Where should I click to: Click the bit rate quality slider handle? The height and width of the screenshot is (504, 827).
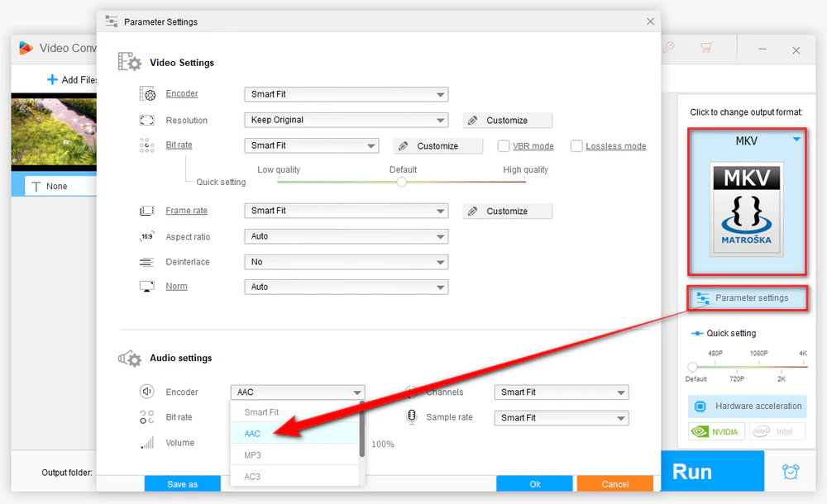(x=401, y=182)
